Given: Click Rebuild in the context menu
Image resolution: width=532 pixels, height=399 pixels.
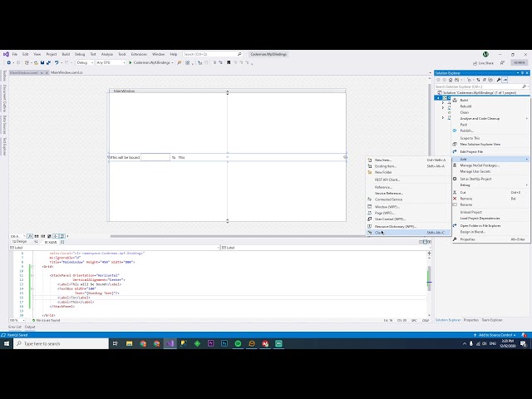Looking at the screenshot, I should coord(490,106).
